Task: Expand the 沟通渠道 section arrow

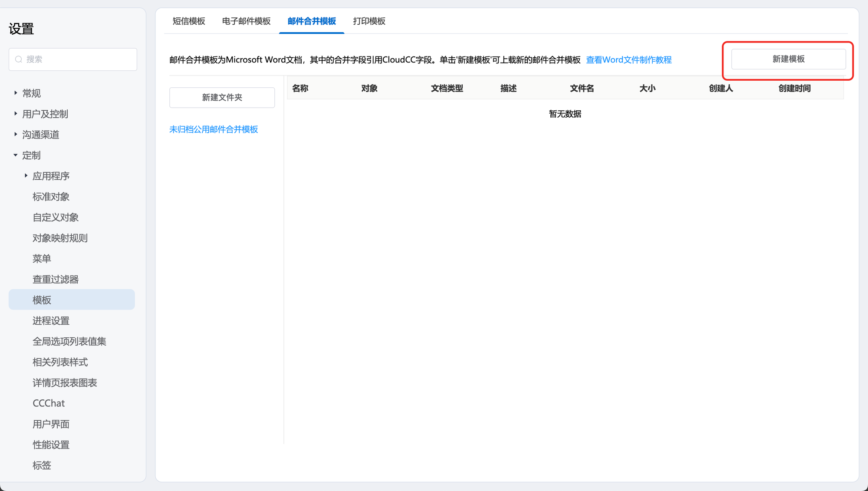Action: click(16, 135)
